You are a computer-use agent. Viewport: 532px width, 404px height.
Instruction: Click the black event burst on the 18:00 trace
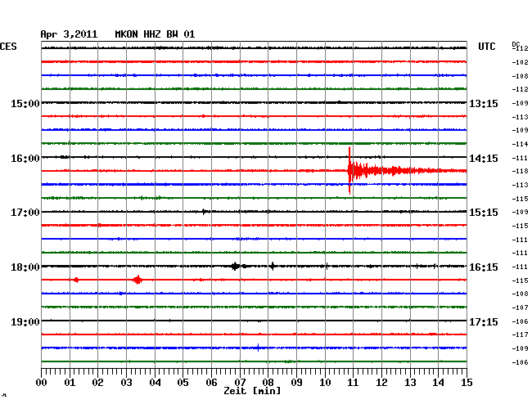[235, 266]
